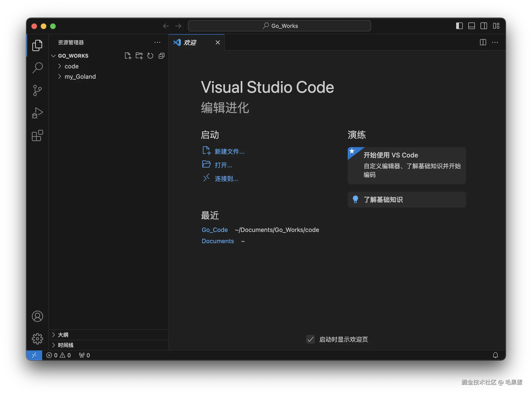Toggle the bottom panel visibility
This screenshot has width=532, height=395.
pos(471,26)
